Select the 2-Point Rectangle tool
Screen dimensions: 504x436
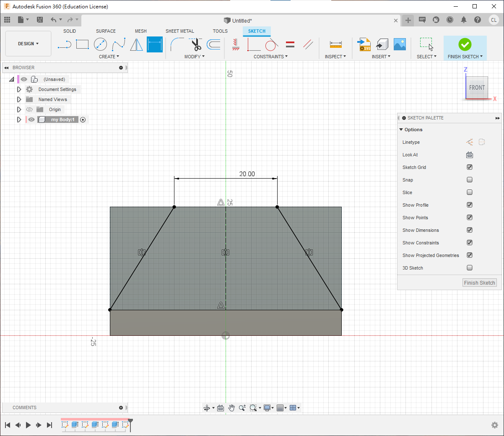point(82,44)
